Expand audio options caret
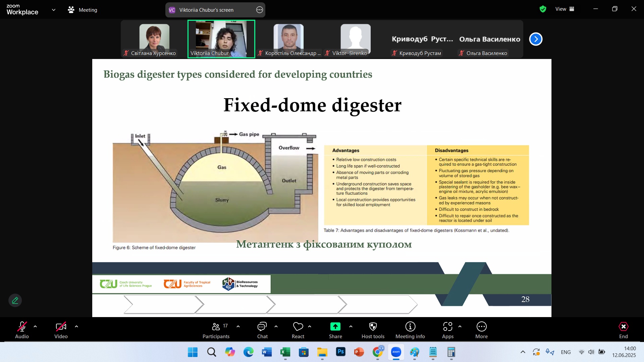 pyautogui.click(x=35, y=326)
